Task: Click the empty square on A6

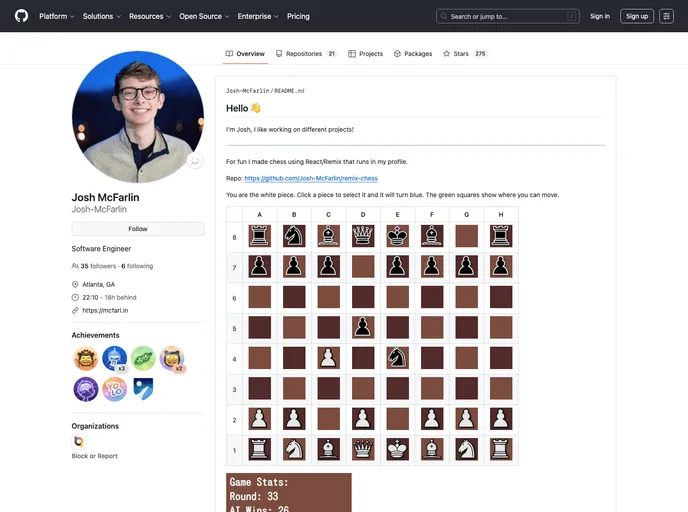Action: (x=259, y=297)
